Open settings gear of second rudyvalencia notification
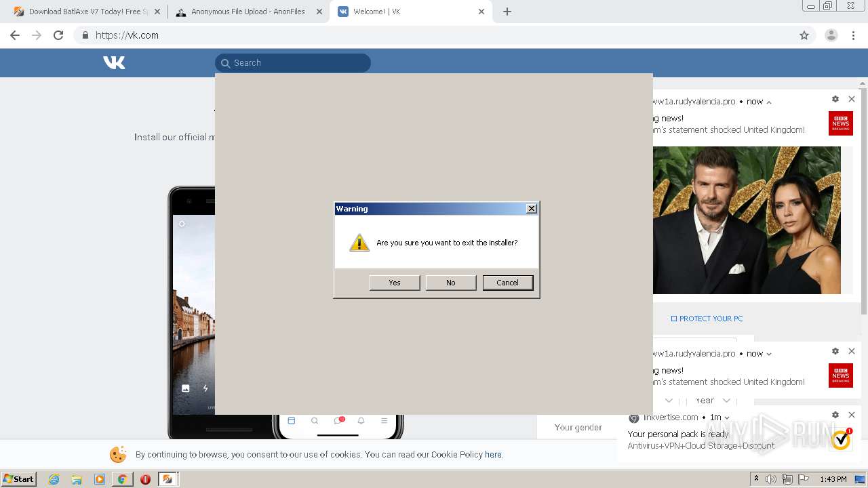 point(835,351)
